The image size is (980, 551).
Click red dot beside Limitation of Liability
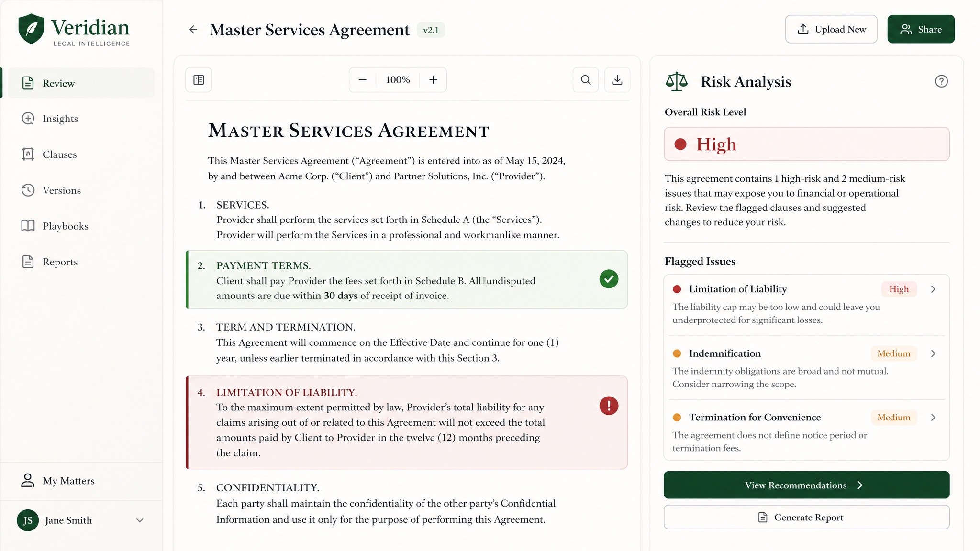click(x=677, y=289)
